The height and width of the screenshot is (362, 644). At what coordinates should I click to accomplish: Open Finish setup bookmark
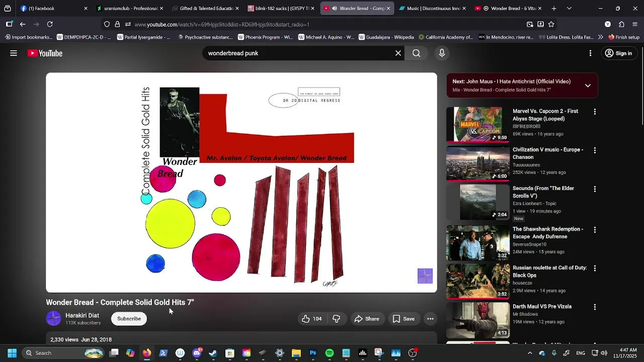624,37
